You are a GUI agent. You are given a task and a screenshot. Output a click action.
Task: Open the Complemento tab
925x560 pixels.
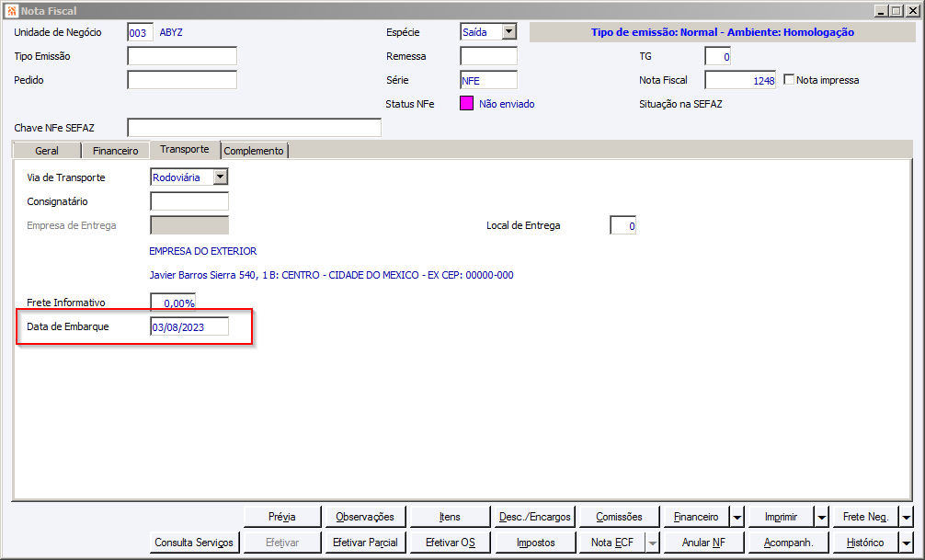coord(254,151)
